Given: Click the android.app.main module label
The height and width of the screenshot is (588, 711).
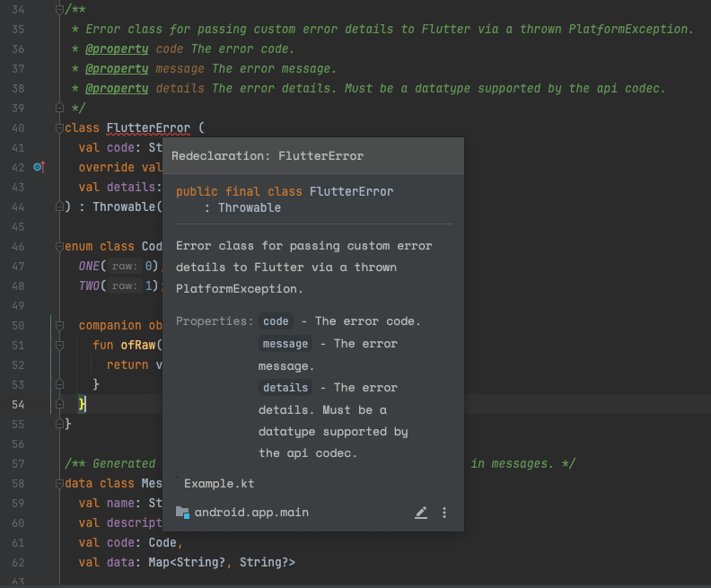Looking at the screenshot, I should pos(251,513).
